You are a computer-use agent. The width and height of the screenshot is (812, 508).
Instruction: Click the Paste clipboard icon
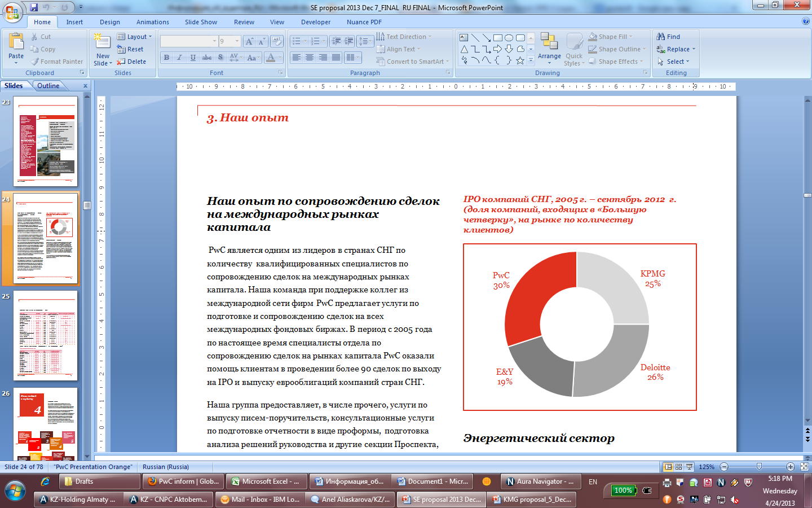pyautogui.click(x=16, y=42)
